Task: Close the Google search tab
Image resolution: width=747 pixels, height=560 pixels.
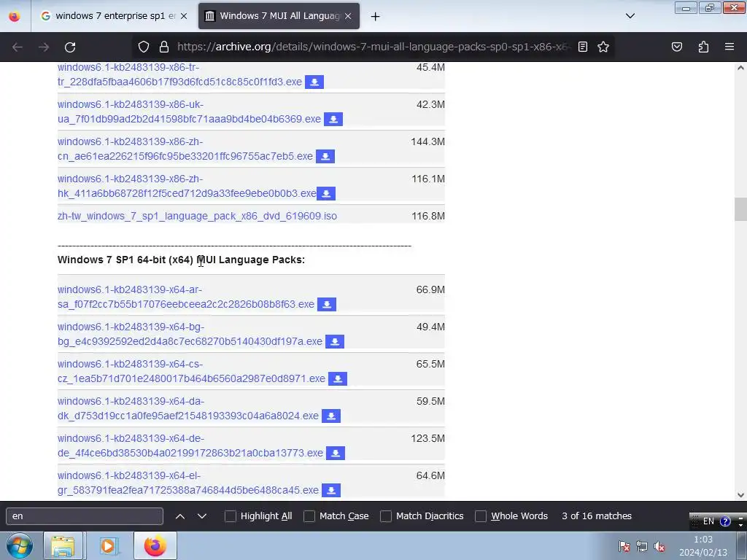Action: (184, 16)
